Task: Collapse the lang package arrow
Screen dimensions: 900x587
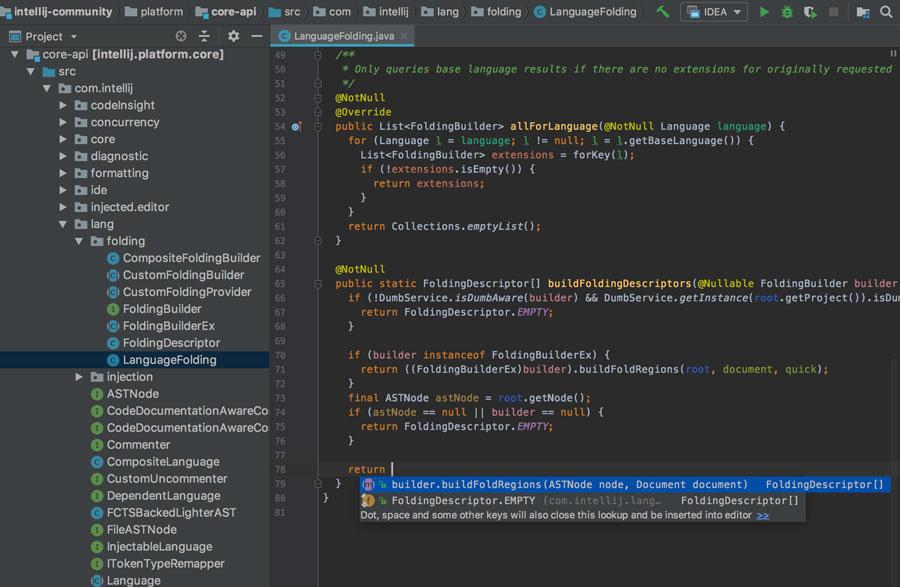Action: click(63, 224)
